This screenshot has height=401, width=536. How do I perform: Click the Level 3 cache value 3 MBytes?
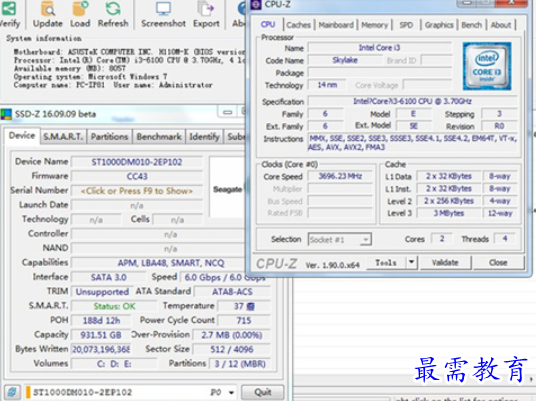pos(448,213)
